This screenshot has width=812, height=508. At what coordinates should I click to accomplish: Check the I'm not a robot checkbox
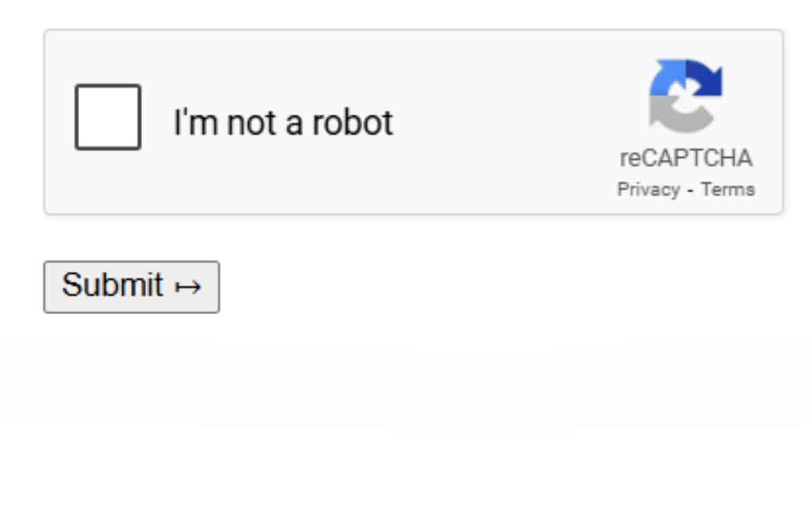point(109,117)
